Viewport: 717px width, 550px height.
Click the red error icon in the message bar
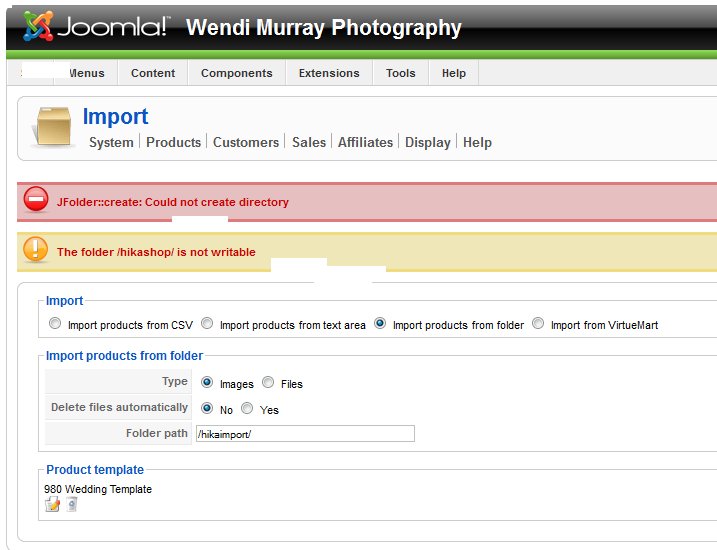coord(36,200)
